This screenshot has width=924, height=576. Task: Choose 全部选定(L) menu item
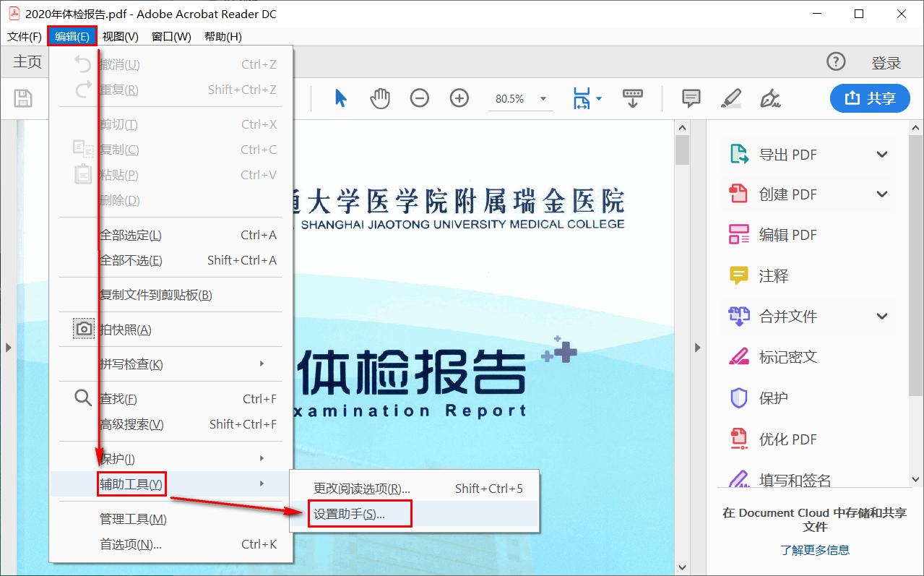click(x=170, y=235)
